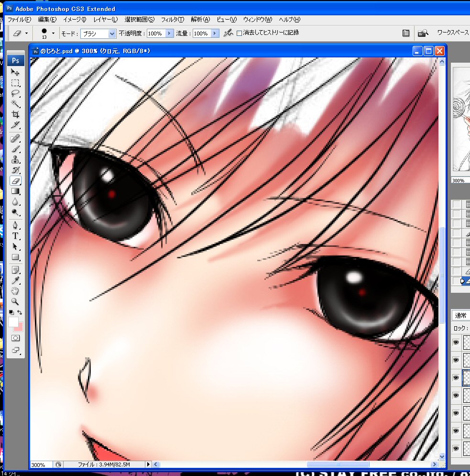Hide the topmost visible layer's eye icon
Viewport: 470px width, 476px height.
click(x=456, y=343)
